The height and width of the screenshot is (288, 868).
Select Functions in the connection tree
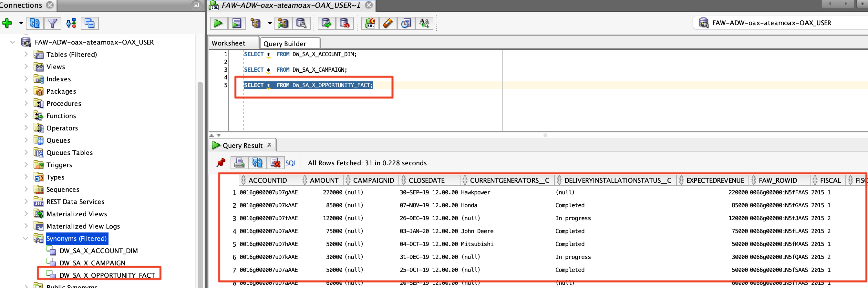click(61, 116)
